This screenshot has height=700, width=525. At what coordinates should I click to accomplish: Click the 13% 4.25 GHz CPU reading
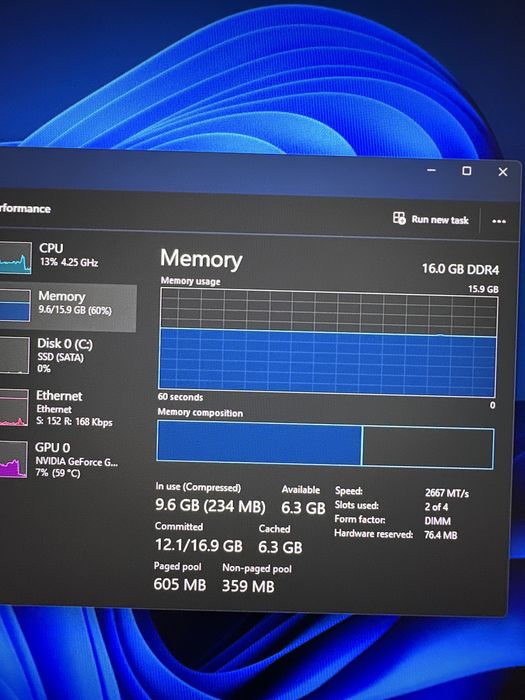pos(69,262)
